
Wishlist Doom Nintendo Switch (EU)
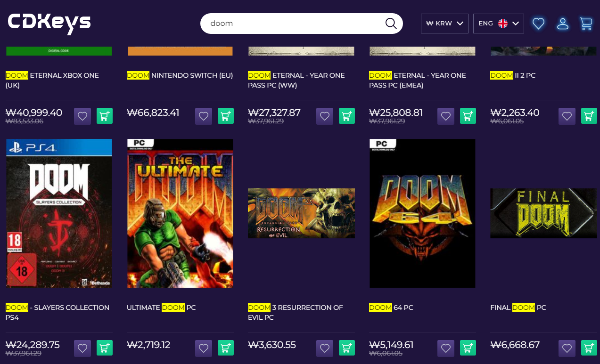coord(204,116)
